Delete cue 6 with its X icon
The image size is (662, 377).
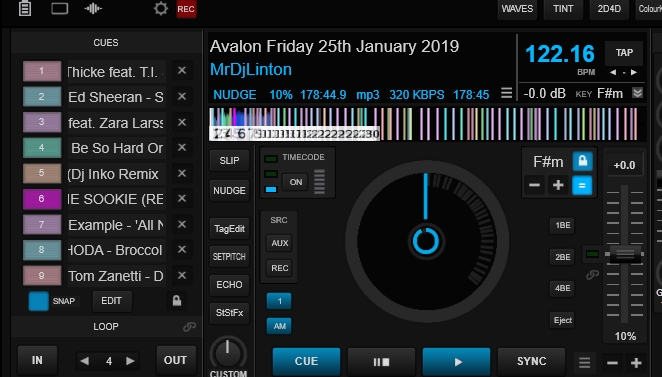pyautogui.click(x=182, y=198)
